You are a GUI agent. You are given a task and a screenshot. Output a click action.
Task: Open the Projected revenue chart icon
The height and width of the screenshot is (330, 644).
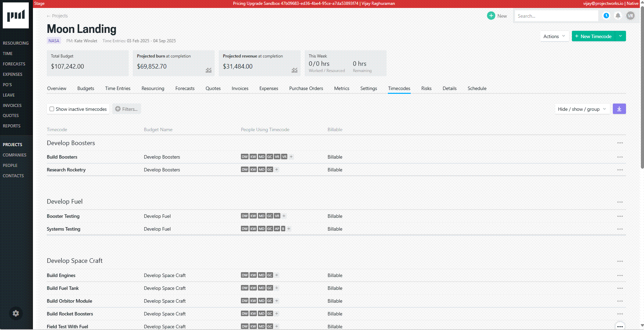click(x=294, y=70)
